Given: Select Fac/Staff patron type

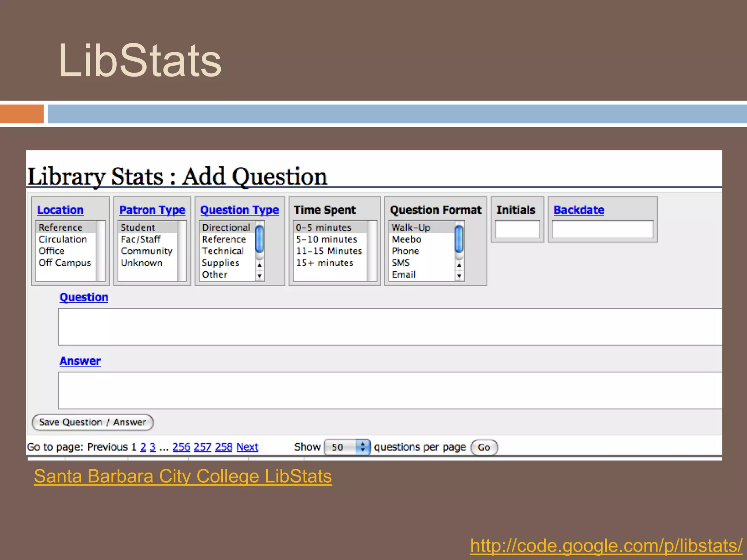Looking at the screenshot, I should [148, 239].
